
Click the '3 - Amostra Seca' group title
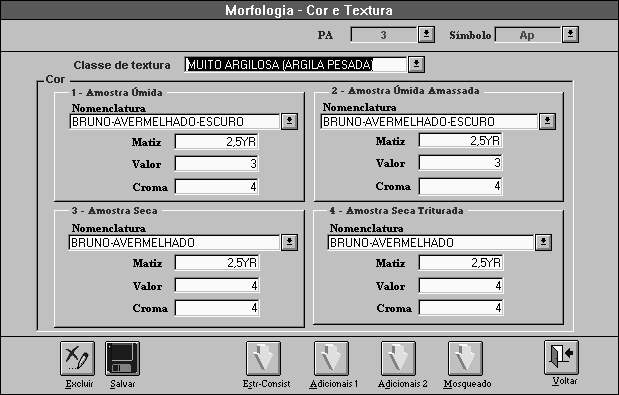pos(114,211)
